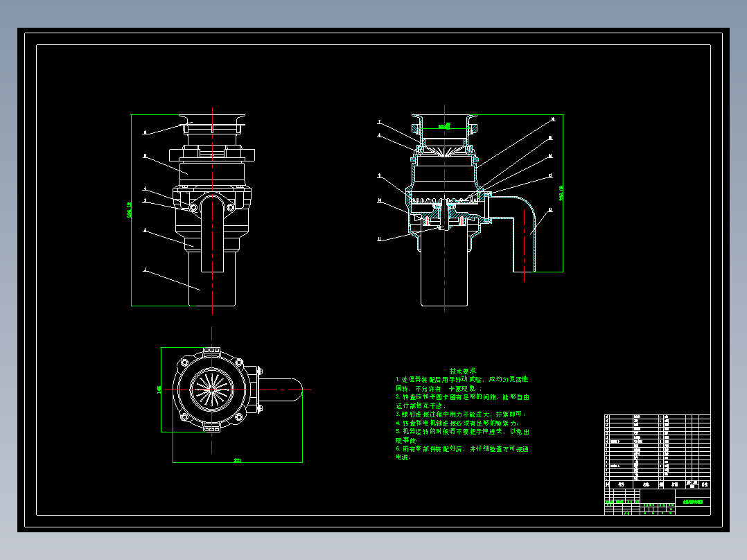Select the radial grinding disc in top view
The image size is (747, 560).
[212, 390]
